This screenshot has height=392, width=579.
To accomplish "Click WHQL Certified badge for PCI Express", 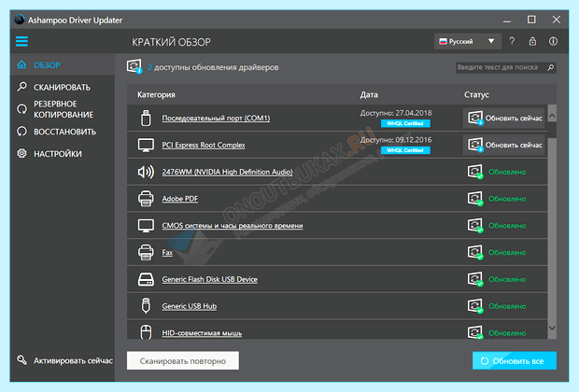I will (405, 150).
